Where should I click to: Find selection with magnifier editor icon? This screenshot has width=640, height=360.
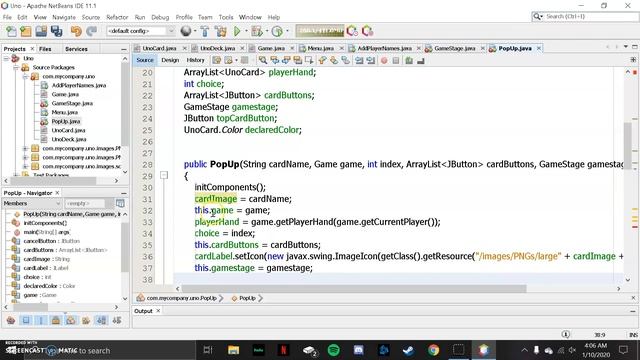[263, 60]
